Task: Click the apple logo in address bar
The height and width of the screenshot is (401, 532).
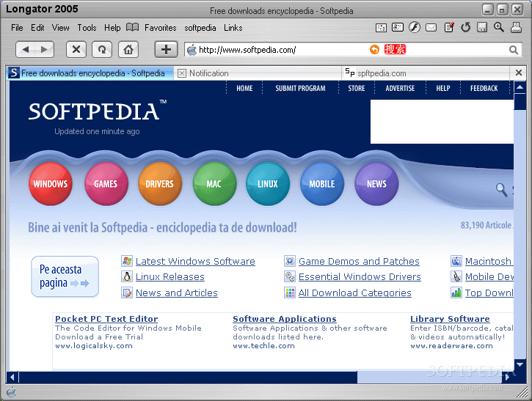Action: 192,50
